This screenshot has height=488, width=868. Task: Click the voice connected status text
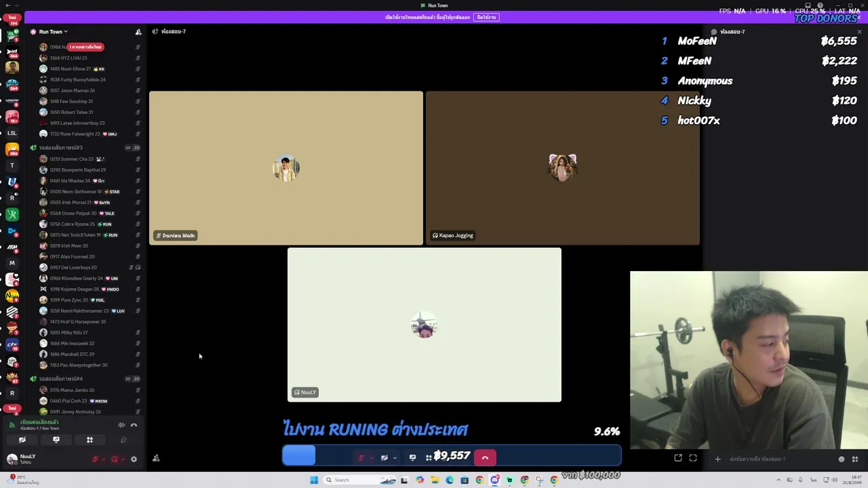pos(39,422)
